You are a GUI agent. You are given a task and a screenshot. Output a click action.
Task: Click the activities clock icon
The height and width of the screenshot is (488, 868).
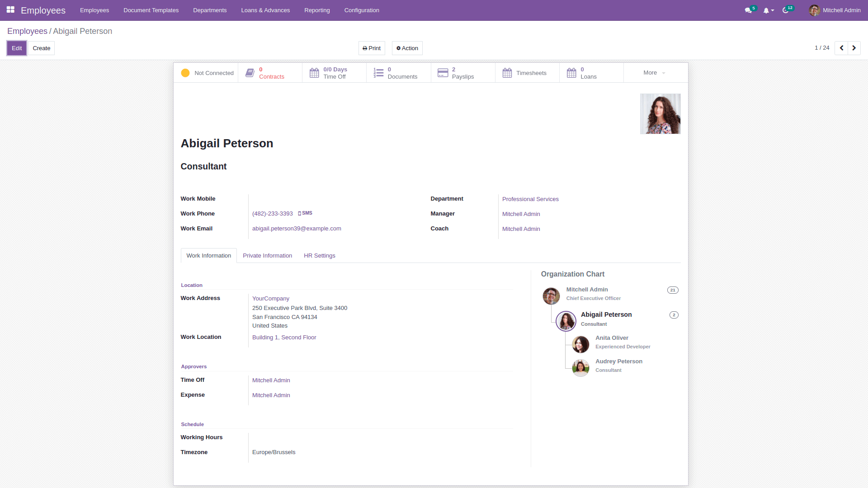(787, 10)
